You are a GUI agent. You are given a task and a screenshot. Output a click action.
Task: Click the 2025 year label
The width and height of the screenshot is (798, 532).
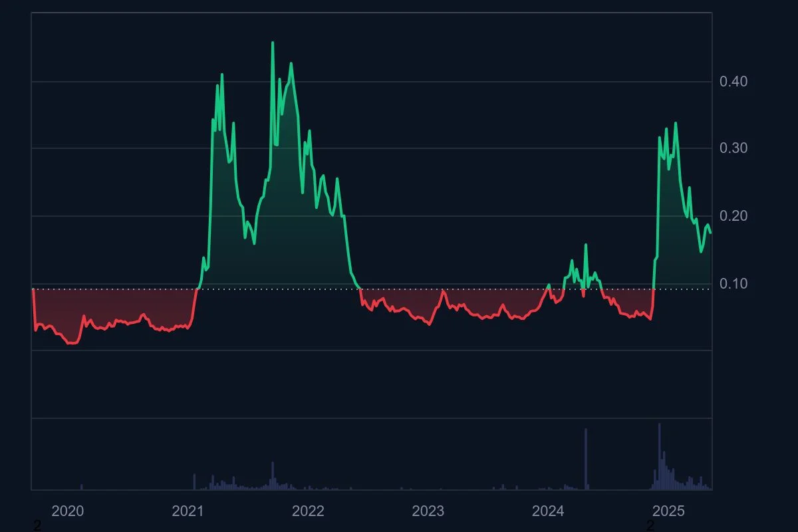(x=668, y=511)
